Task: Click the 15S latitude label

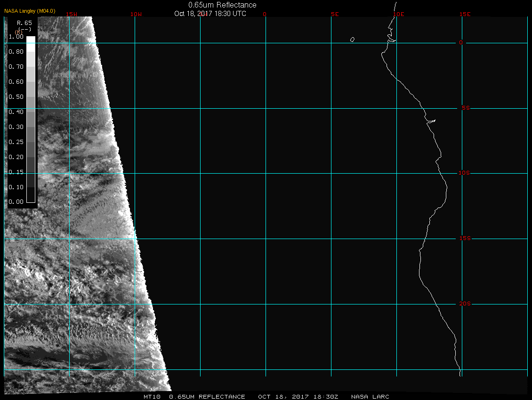Action: pyautogui.click(x=464, y=239)
